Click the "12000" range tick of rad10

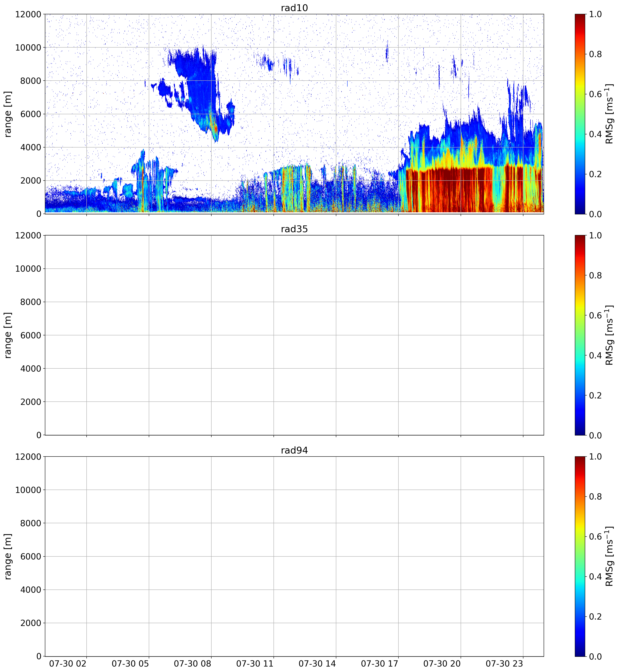coord(28,14)
